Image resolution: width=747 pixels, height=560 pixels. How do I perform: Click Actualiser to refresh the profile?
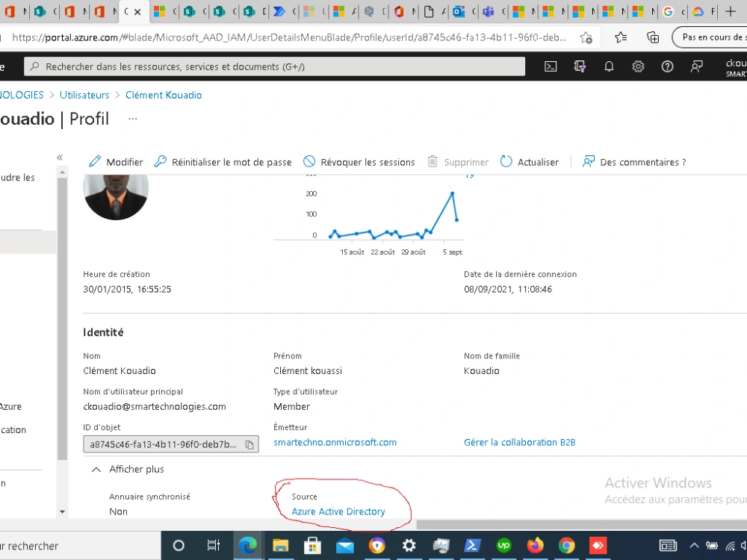pyautogui.click(x=530, y=162)
